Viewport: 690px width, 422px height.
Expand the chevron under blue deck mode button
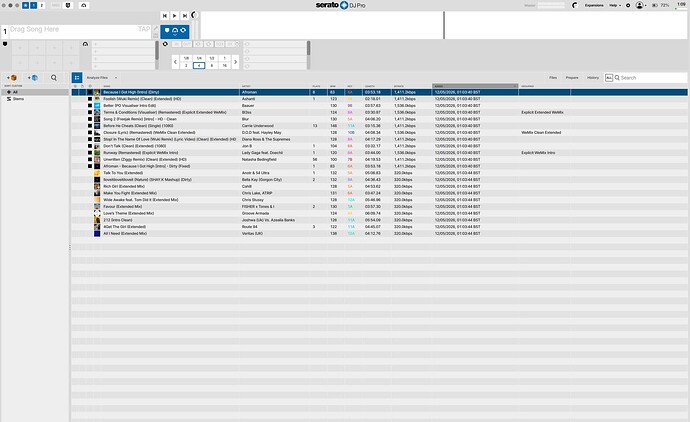click(x=175, y=34)
